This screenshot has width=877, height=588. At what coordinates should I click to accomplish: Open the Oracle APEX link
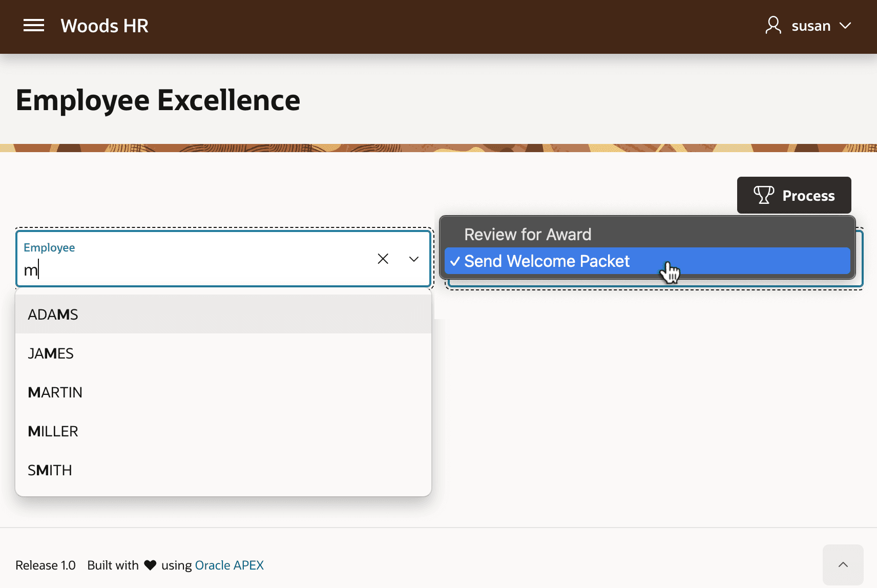click(229, 565)
